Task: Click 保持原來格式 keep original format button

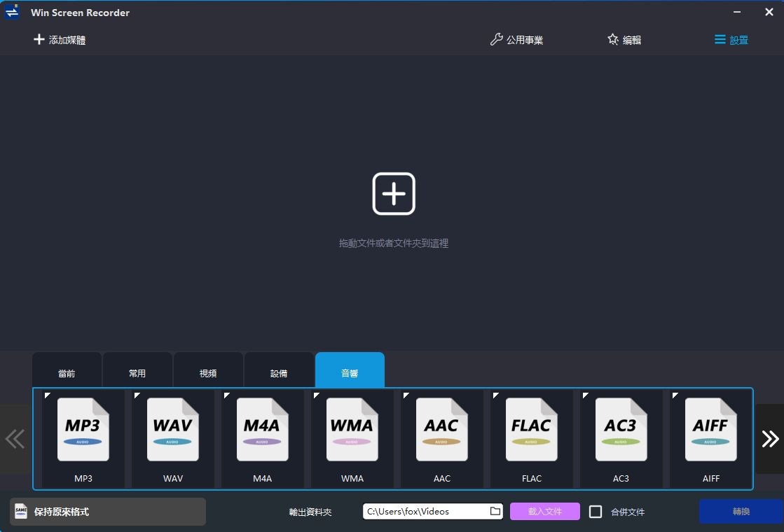Action: [108, 512]
